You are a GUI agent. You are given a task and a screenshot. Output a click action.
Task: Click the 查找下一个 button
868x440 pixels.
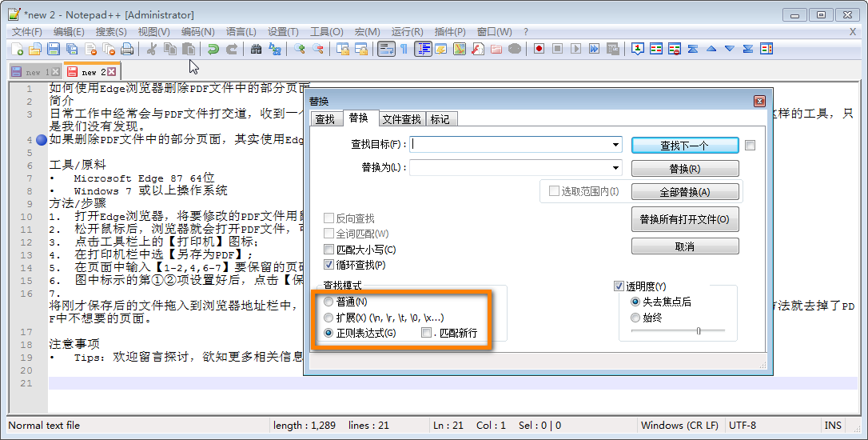click(685, 145)
